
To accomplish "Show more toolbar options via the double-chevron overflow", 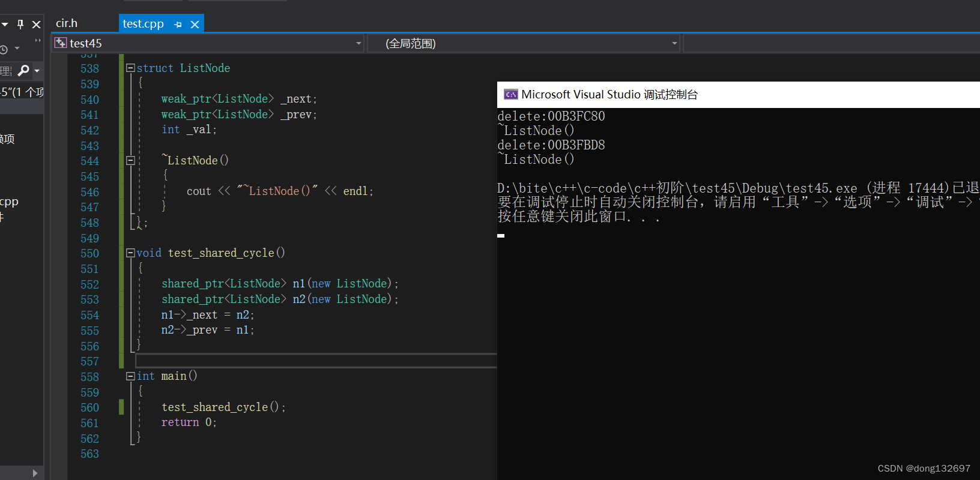I will [x=38, y=41].
